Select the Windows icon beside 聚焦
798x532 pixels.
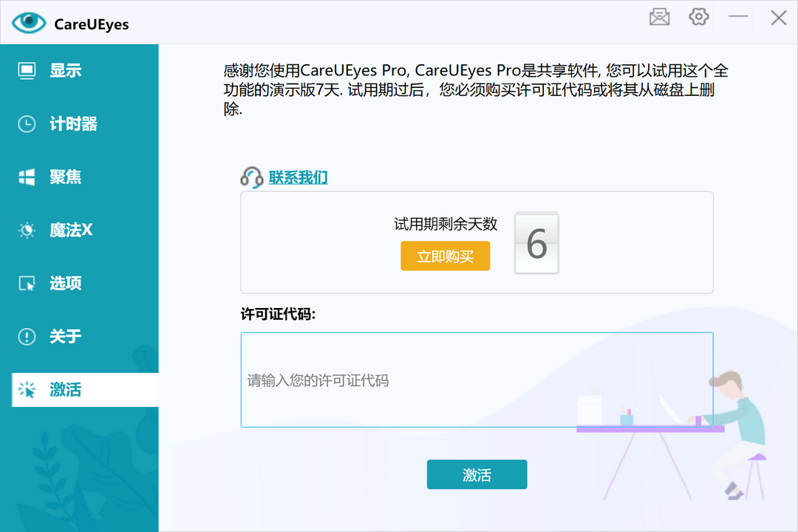[27, 177]
